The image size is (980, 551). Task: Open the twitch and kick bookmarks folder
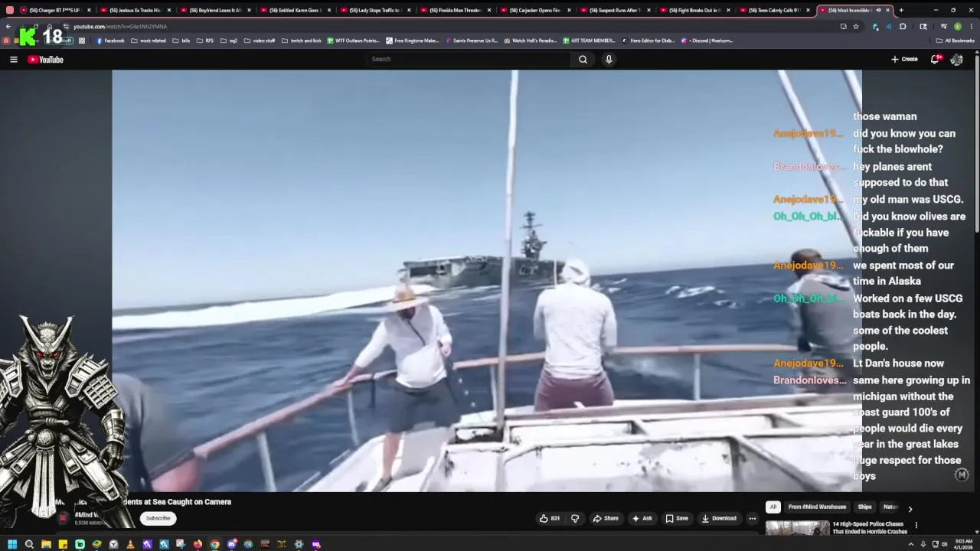click(302, 41)
